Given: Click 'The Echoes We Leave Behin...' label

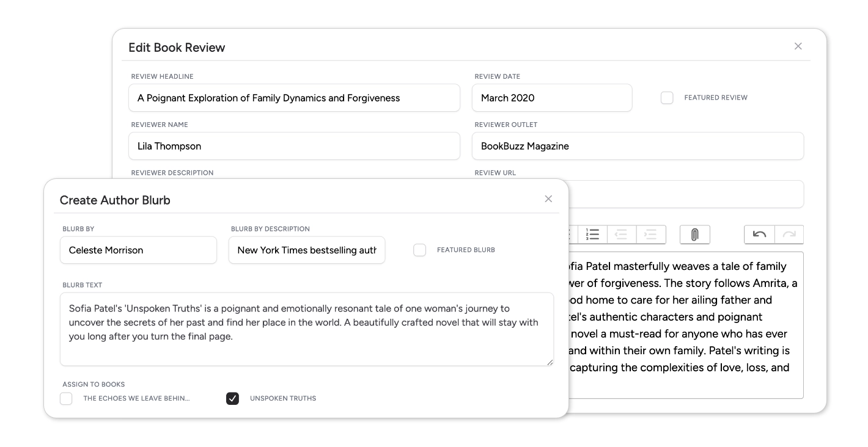Looking at the screenshot, I should click(x=136, y=399).
